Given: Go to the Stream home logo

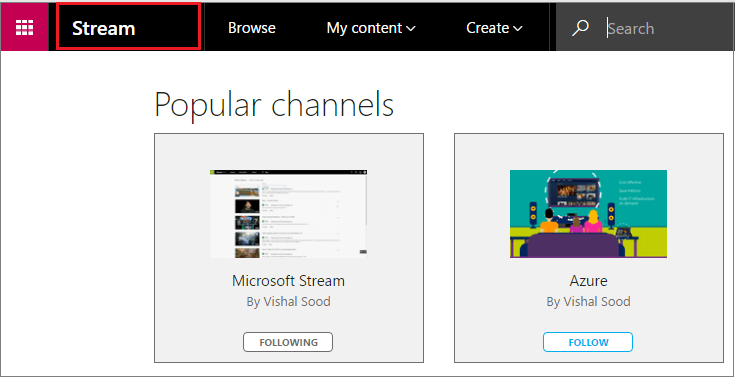Looking at the screenshot, I should click(104, 29).
